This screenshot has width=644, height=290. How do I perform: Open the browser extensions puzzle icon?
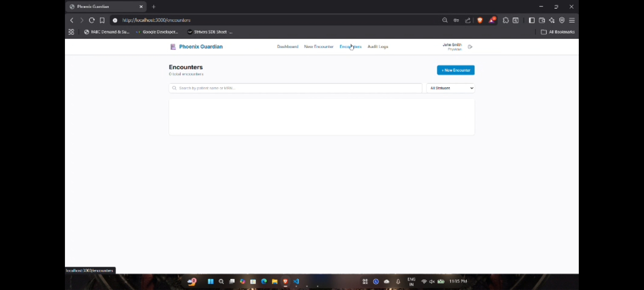[x=506, y=20]
